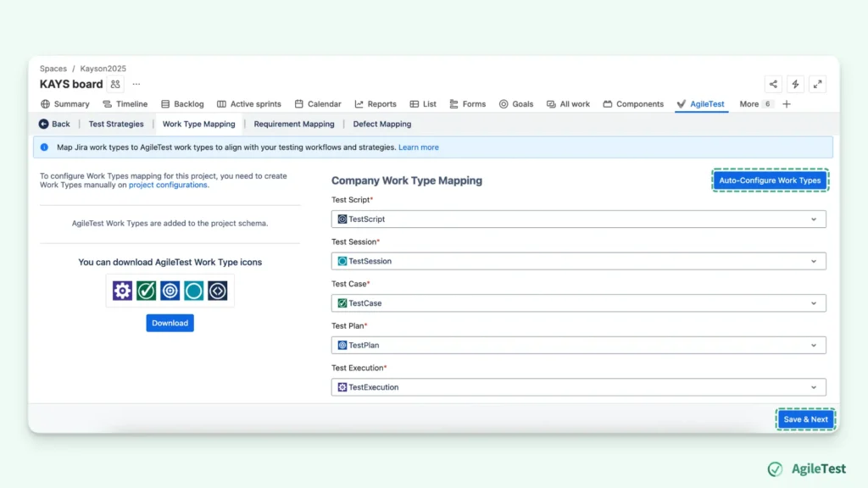The width and height of the screenshot is (868, 488).
Task: Click the Test Execution gear work type icon
Action: coord(122,291)
